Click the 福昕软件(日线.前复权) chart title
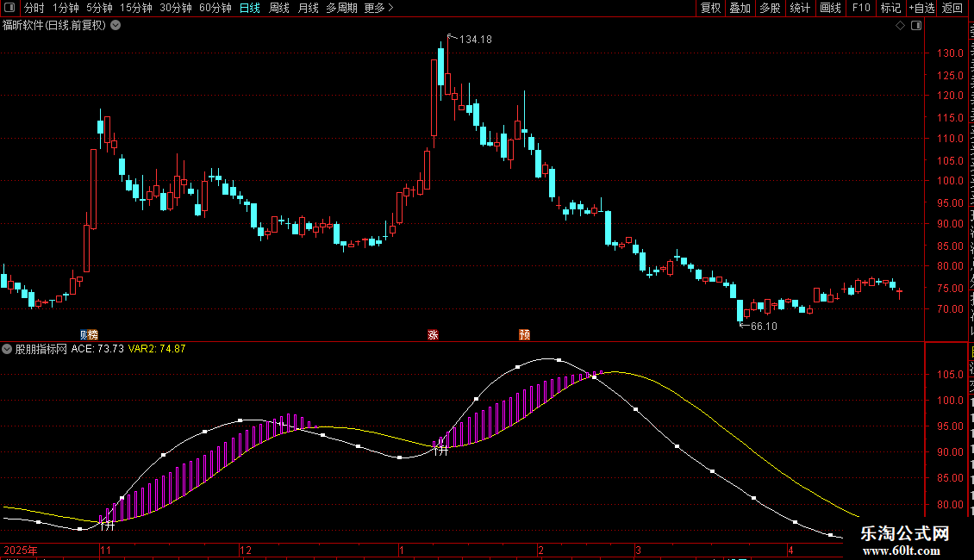The width and height of the screenshot is (974, 560). (54, 25)
